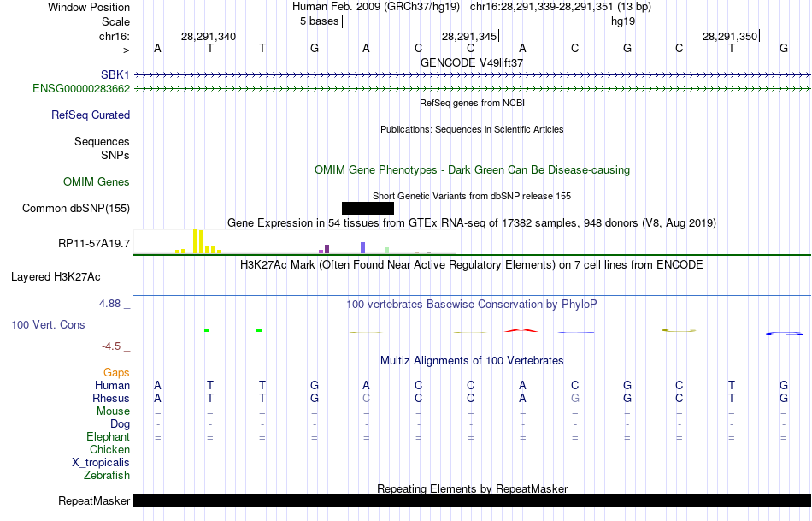Click the GENCODE V49lift37 track title
812x521 pixels.
pos(472,62)
